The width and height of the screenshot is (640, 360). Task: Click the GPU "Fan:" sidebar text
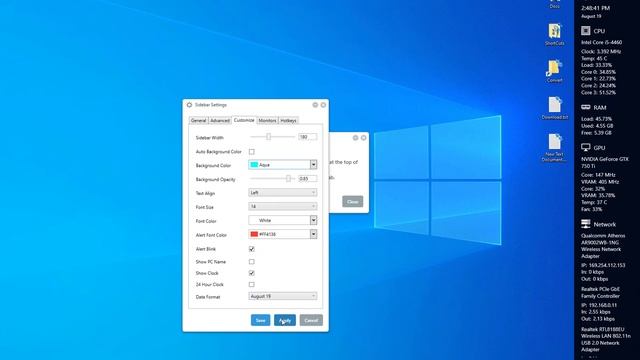[591, 209]
